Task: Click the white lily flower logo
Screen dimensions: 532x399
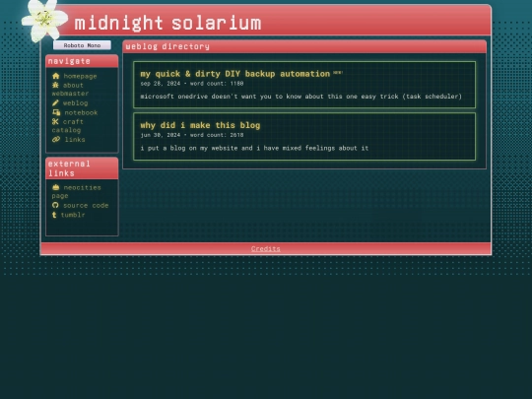Action: tap(43, 21)
